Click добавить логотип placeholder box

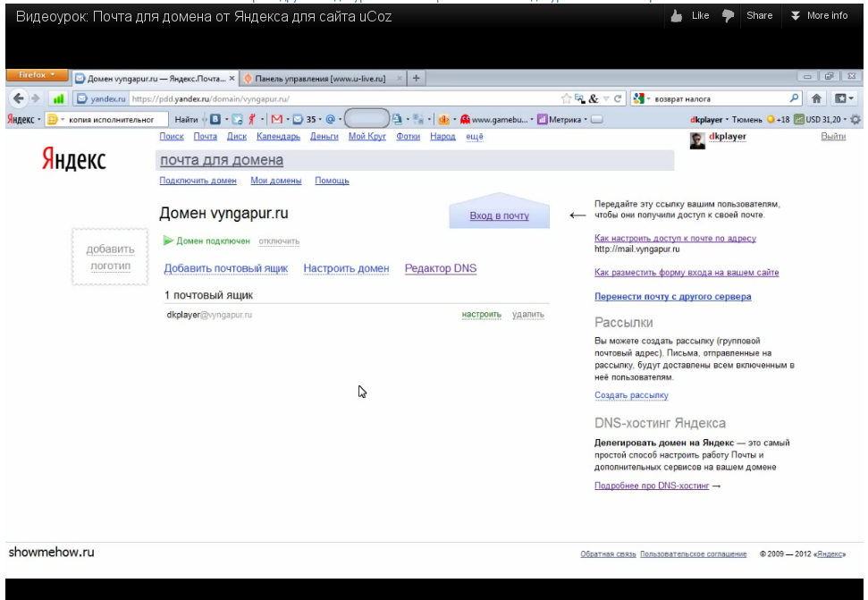coord(110,257)
